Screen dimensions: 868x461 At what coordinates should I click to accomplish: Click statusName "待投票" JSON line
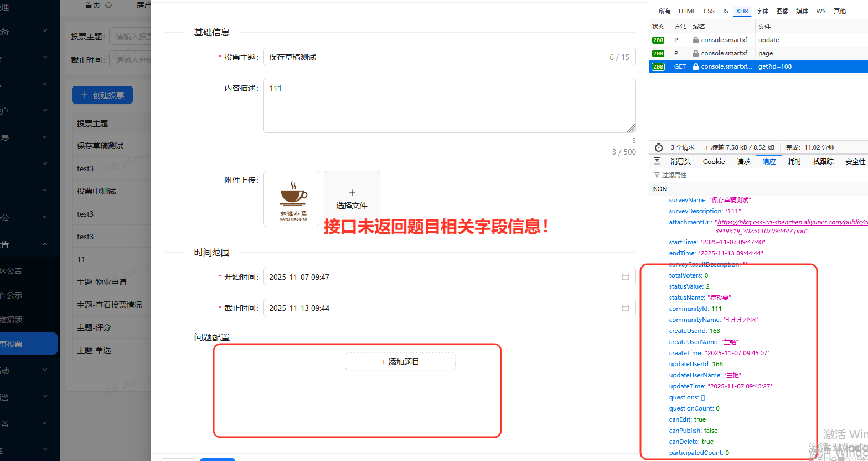[x=700, y=298]
